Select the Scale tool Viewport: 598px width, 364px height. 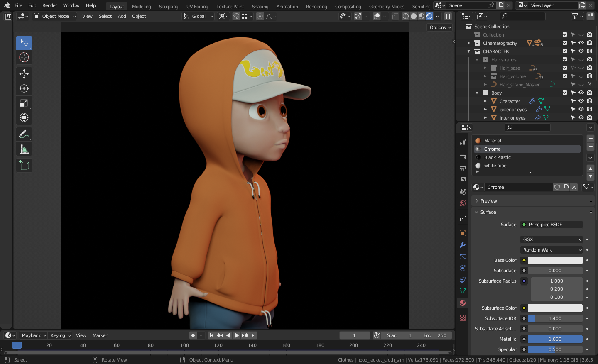24,103
